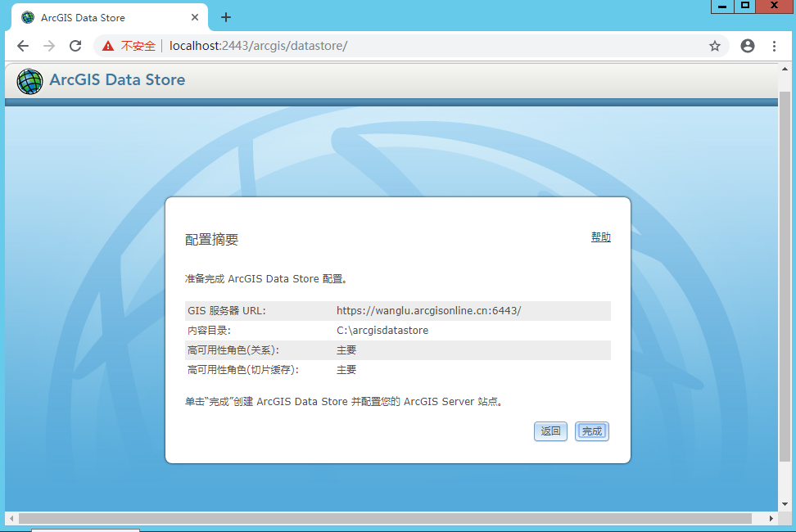Click the 高可用性角色(切片缓存) label
This screenshot has width=796, height=532.
(x=243, y=370)
